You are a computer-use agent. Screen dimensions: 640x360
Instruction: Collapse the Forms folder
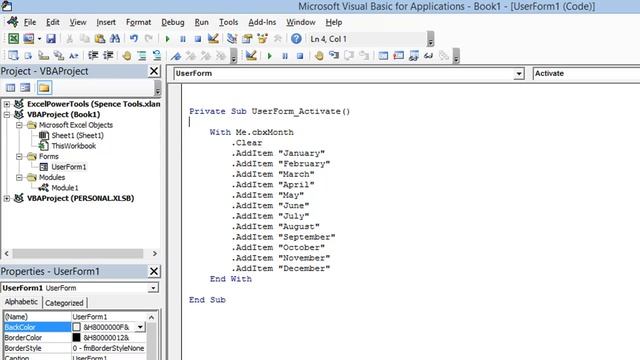pyautogui.click(x=19, y=157)
